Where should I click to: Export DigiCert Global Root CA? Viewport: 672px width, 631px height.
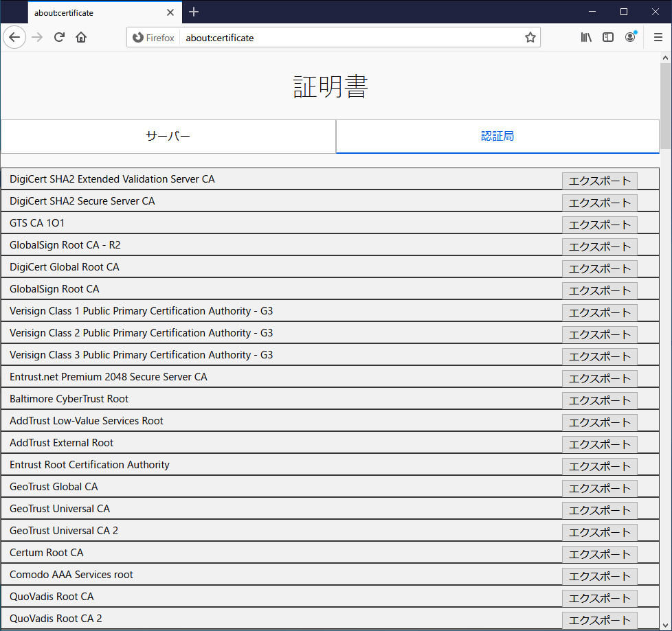[600, 268]
